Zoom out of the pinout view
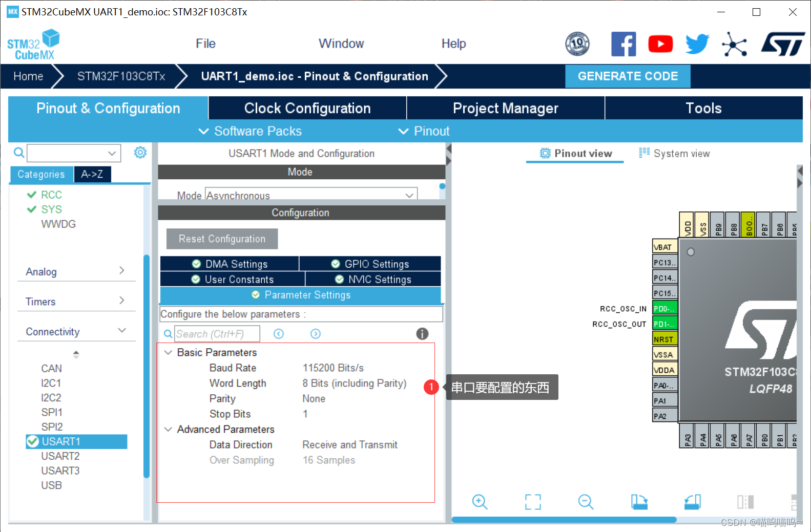The image size is (811, 532). point(586,502)
